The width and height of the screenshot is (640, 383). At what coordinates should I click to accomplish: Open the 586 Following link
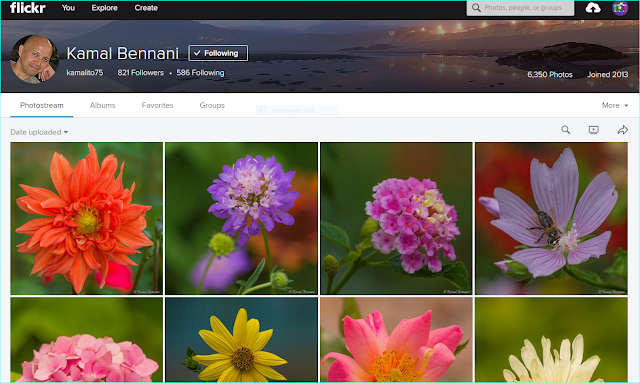click(200, 73)
